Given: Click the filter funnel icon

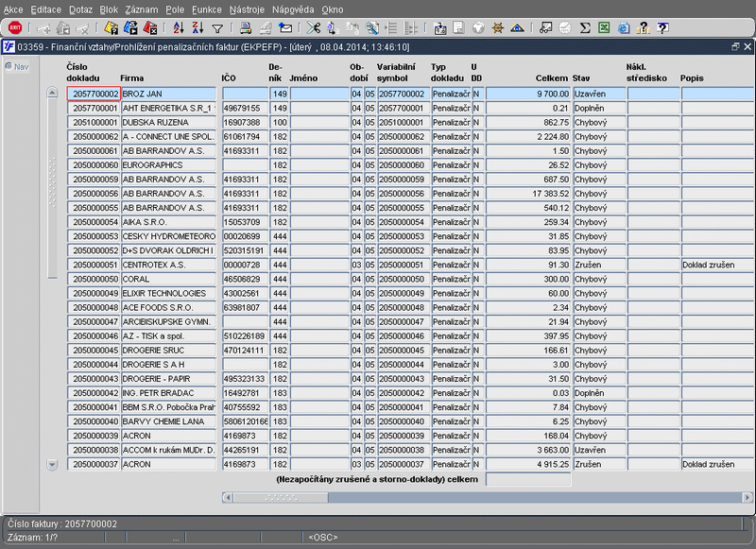Looking at the screenshot, I should coord(217,28).
